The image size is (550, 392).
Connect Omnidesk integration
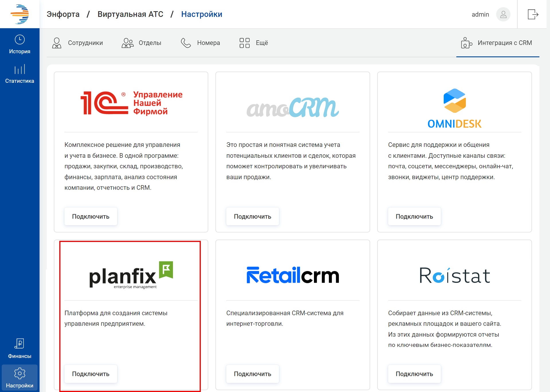pyautogui.click(x=415, y=216)
